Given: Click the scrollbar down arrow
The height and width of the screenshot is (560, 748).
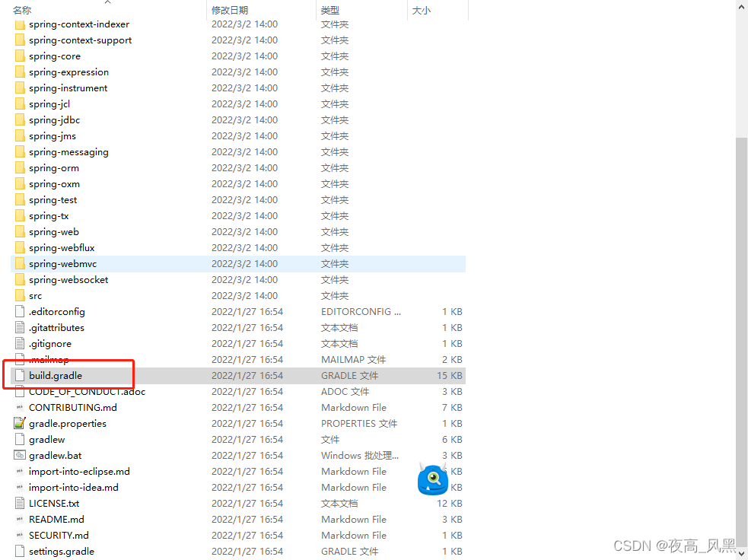Looking at the screenshot, I should [x=741, y=553].
